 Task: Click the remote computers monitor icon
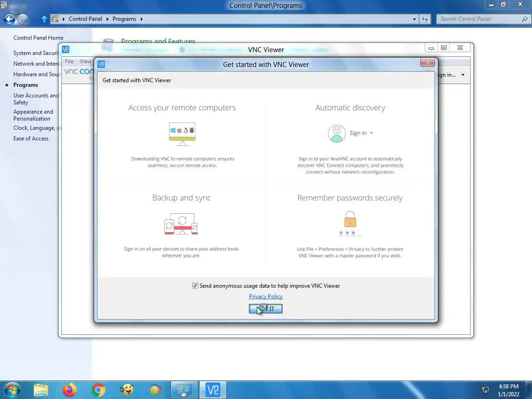182,134
